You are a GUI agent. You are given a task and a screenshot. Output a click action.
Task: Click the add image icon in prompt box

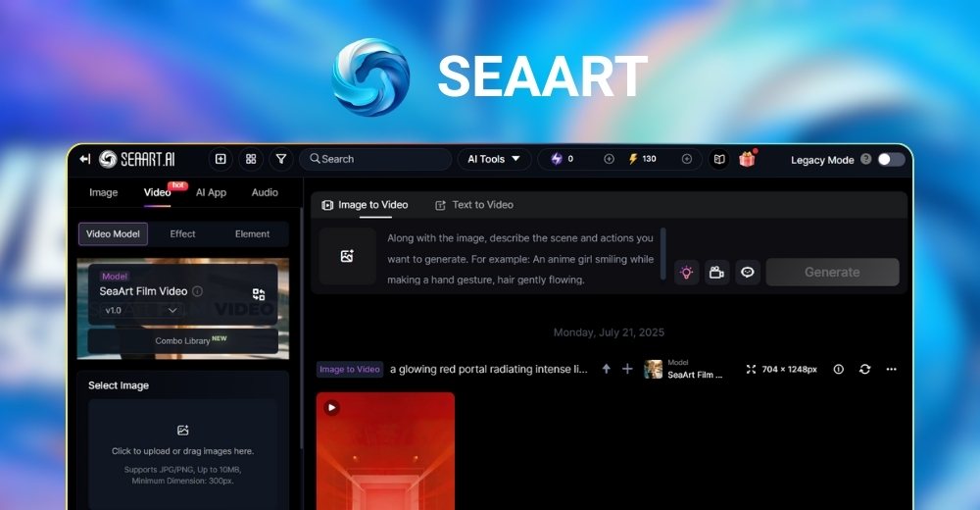point(347,256)
